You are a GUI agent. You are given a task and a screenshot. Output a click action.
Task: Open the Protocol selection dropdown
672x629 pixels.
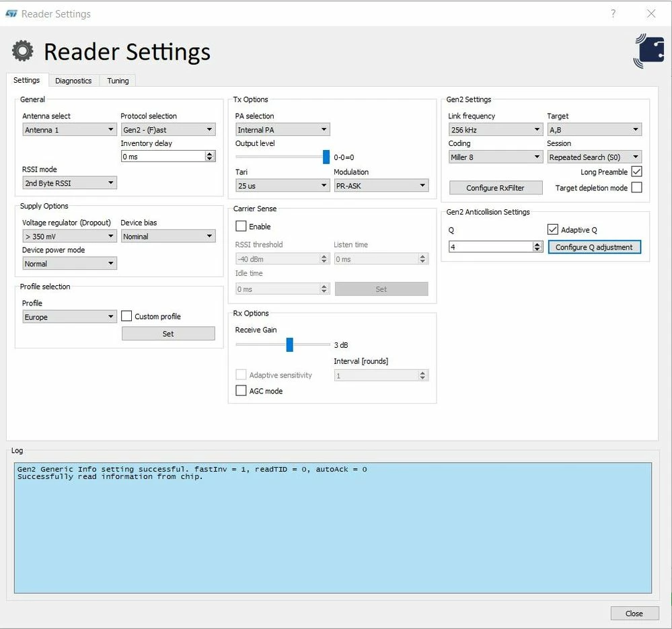click(x=168, y=129)
